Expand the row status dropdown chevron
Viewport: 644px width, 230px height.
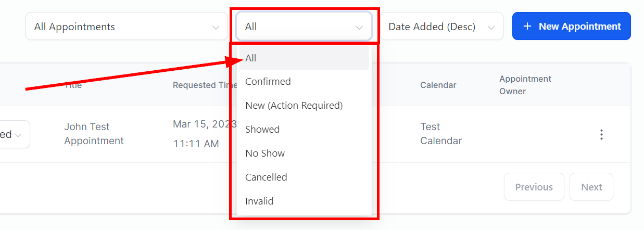pos(18,135)
